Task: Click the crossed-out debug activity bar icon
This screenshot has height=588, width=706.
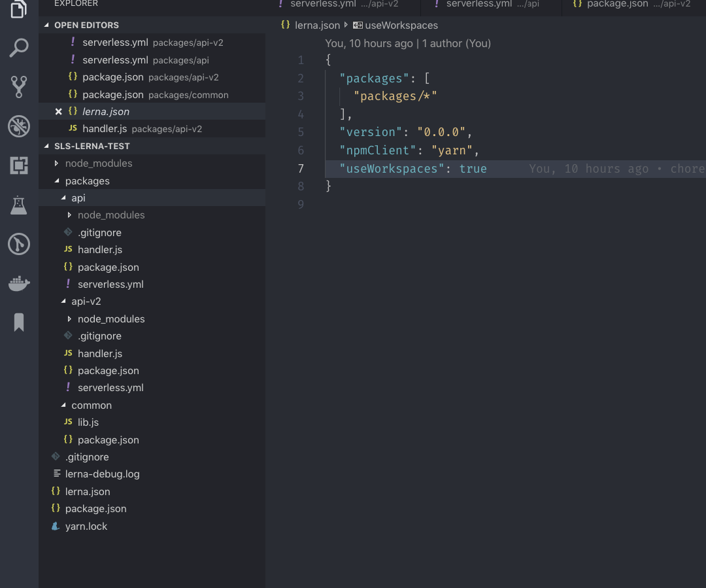Action: tap(19, 128)
